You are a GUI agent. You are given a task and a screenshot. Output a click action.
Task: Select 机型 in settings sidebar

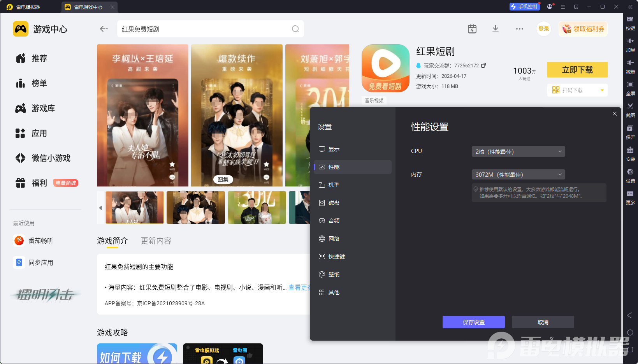coord(352,185)
